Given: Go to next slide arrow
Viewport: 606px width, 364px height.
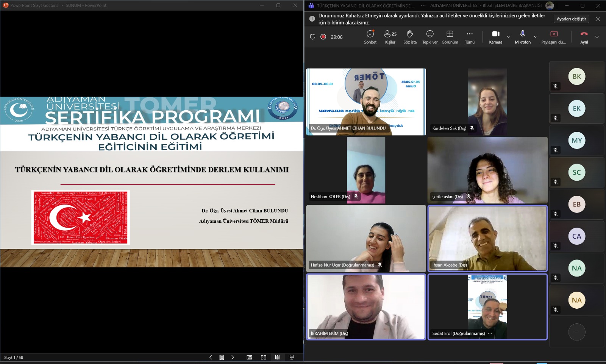Looking at the screenshot, I should 233,357.
